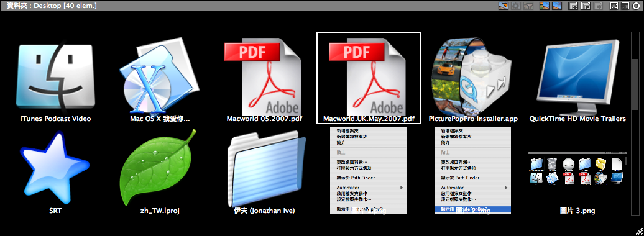Click the window-stack icon with dot

coord(573,6)
